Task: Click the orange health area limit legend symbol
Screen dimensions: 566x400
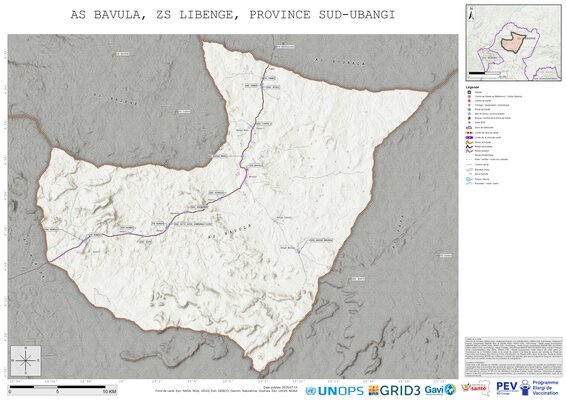Action: tap(469, 133)
